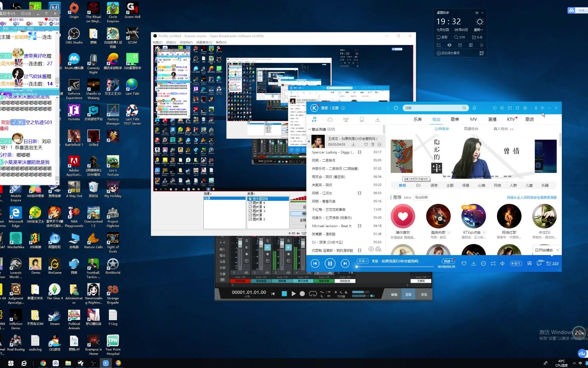Open the 档案(F) menu in OBS
The image size is (588, 368).
point(157,42)
